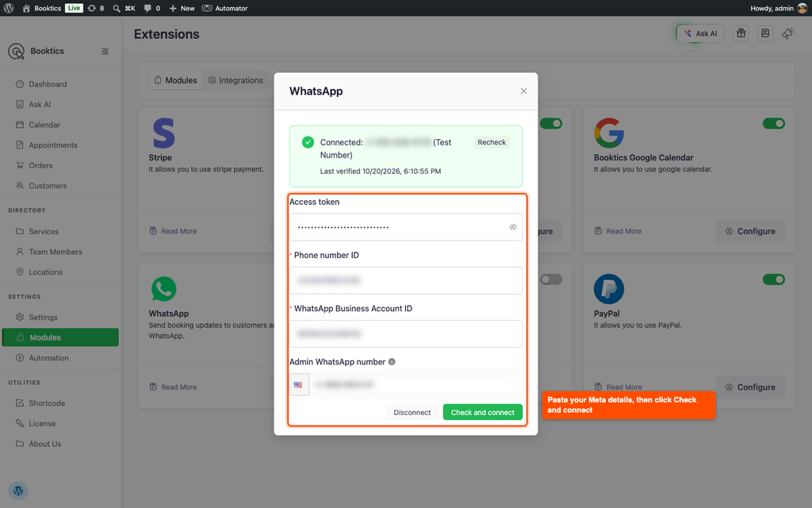Toggle access token visibility eye icon
The height and width of the screenshot is (508, 812).
[513, 227]
